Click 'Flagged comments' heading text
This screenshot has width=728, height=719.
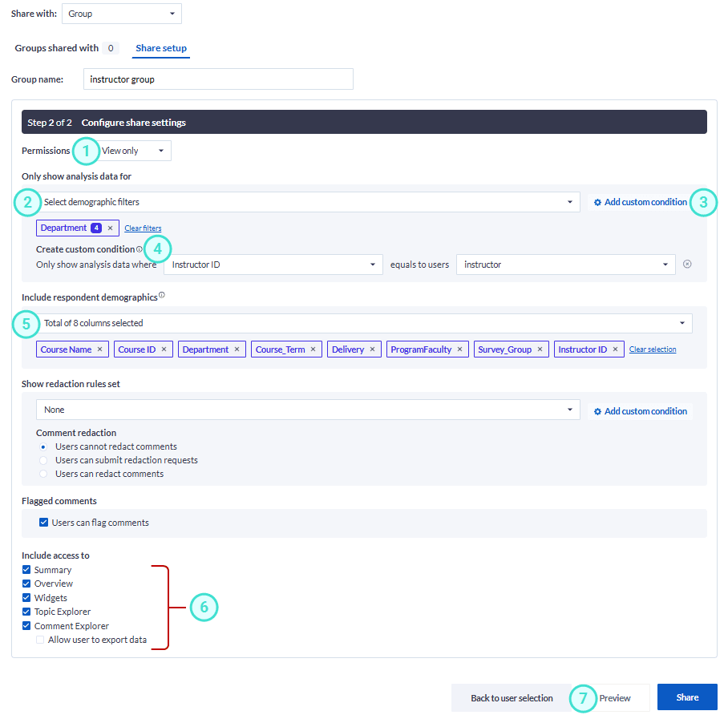[59, 501]
